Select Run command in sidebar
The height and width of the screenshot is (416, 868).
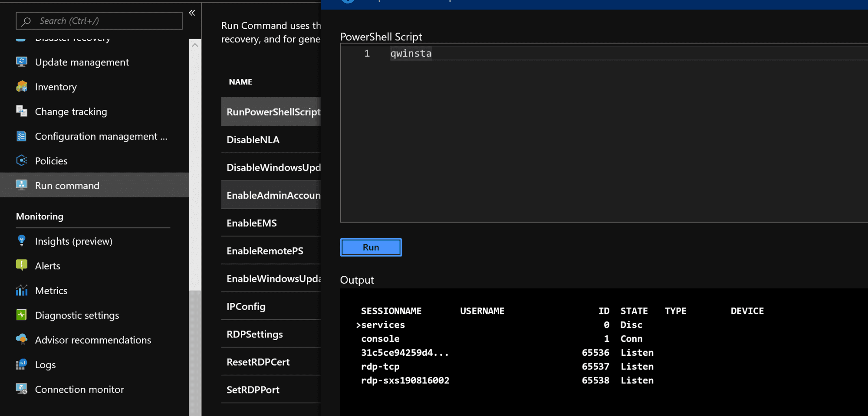94,185
